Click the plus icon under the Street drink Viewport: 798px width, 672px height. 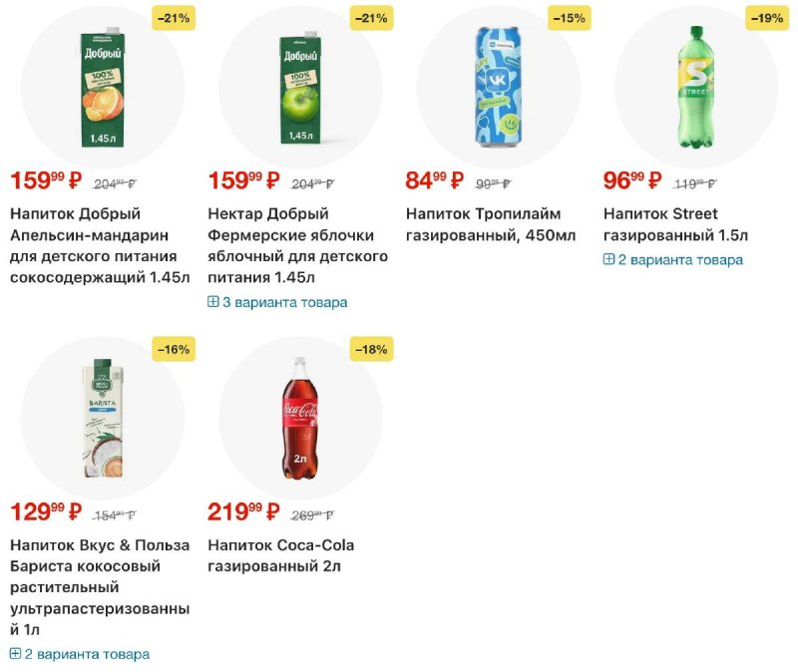click(x=609, y=260)
